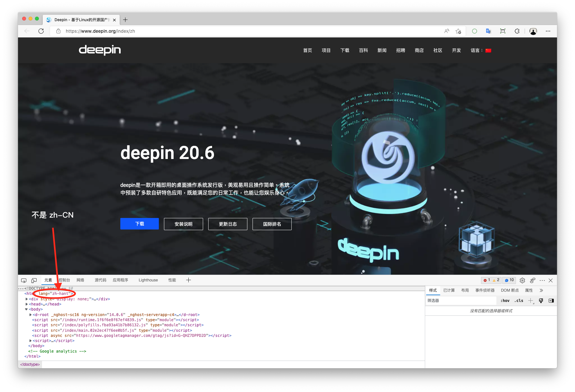Screen dimensions: 575x392
Task: Reload the page with the refresh icon
Action: pos(41,31)
